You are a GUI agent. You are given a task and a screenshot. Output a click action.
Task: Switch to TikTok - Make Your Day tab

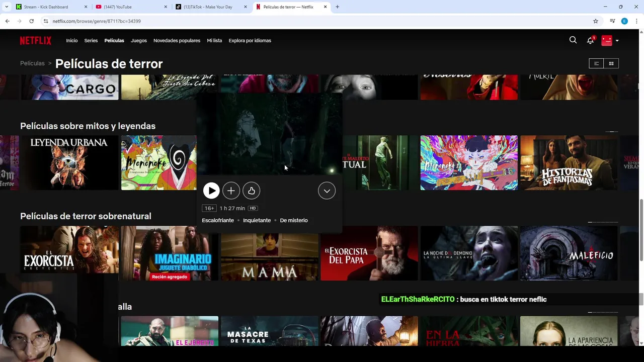(211, 7)
